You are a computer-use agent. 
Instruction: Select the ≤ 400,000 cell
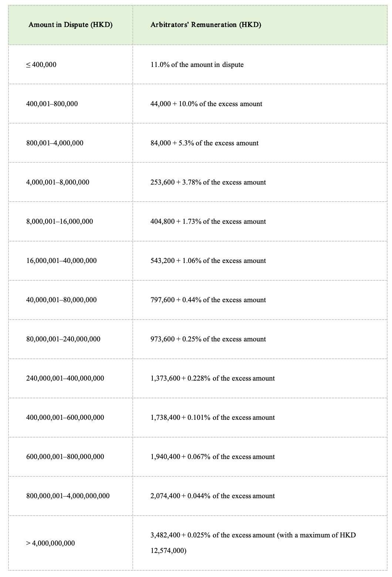[x=41, y=65]
